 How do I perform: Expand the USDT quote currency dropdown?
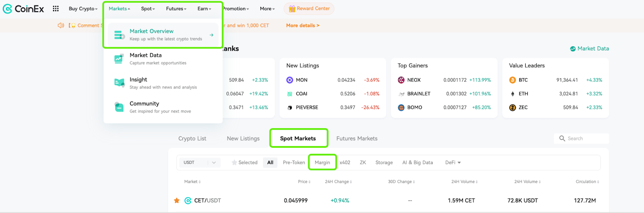[199, 163]
